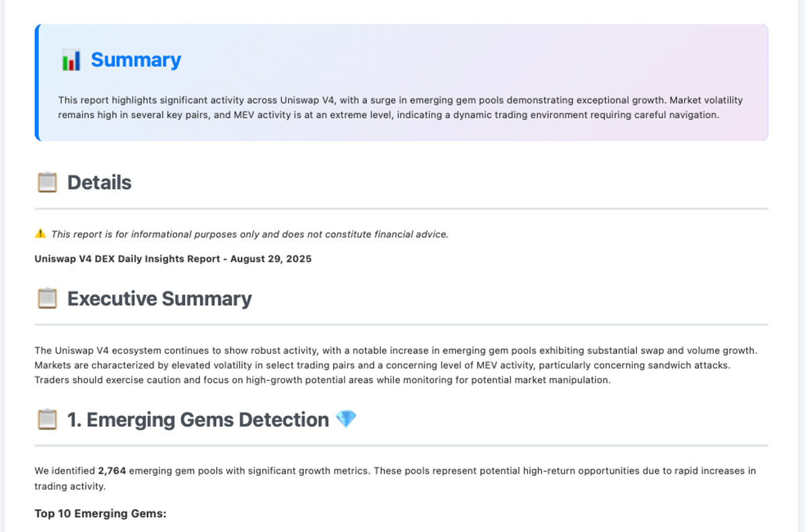Click the bar chart icon beside Summary
The image size is (805, 532).
click(x=71, y=60)
